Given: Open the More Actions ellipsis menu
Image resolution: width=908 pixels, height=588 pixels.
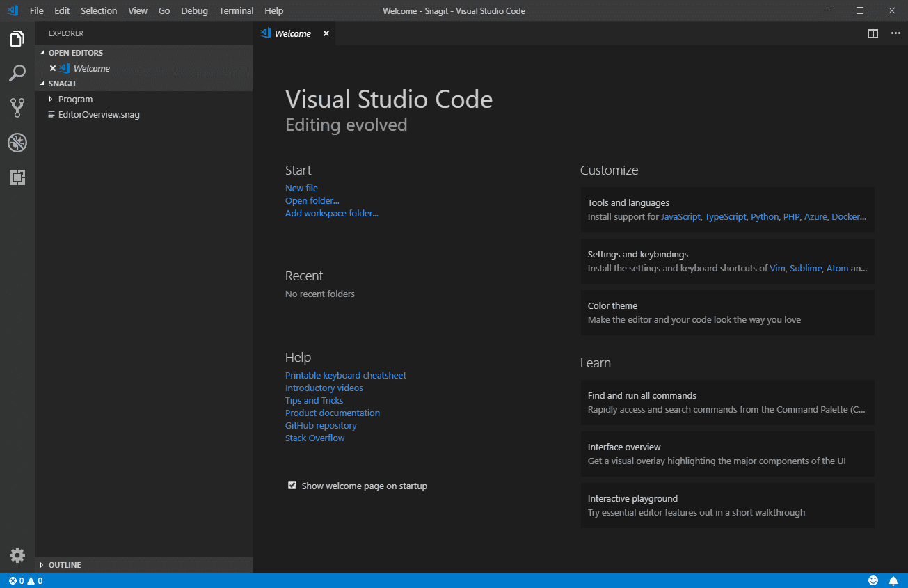Looking at the screenshot, I should [x=895, y=33].
